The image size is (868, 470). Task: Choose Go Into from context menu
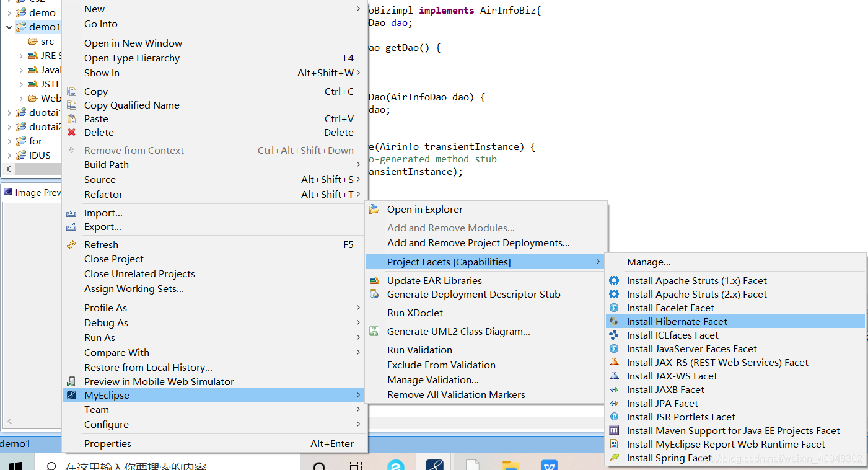[x=215, y=24]
